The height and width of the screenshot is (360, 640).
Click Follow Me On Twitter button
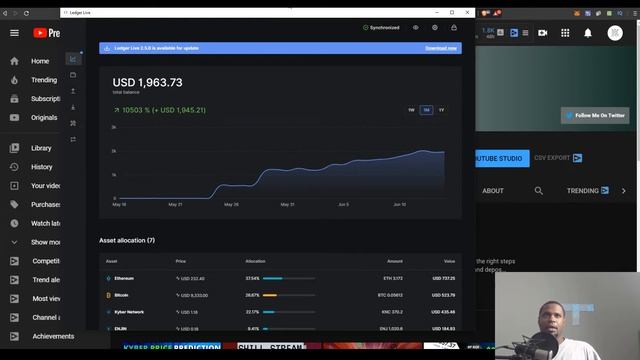coord(595,116)
